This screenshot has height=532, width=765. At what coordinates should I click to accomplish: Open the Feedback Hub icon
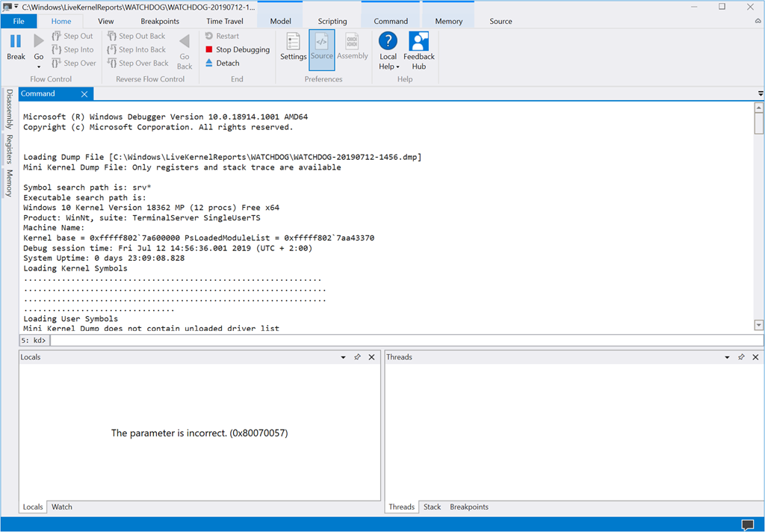pyautogui.click(x=419, y=42)
